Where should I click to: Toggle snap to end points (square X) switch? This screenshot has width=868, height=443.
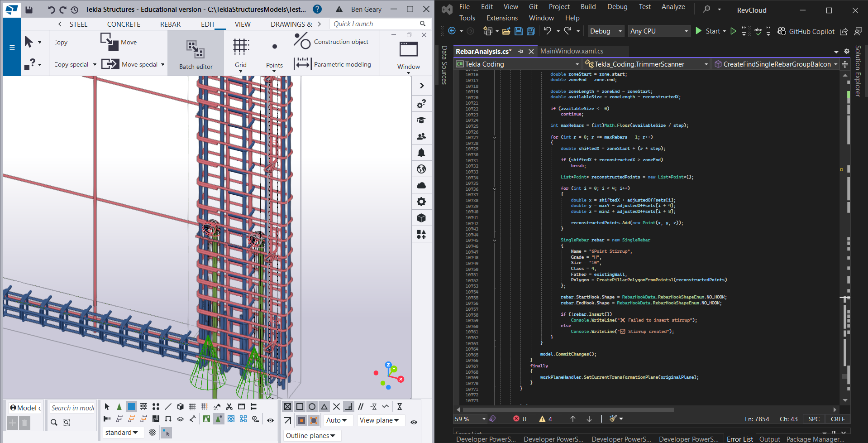point(287,407)
